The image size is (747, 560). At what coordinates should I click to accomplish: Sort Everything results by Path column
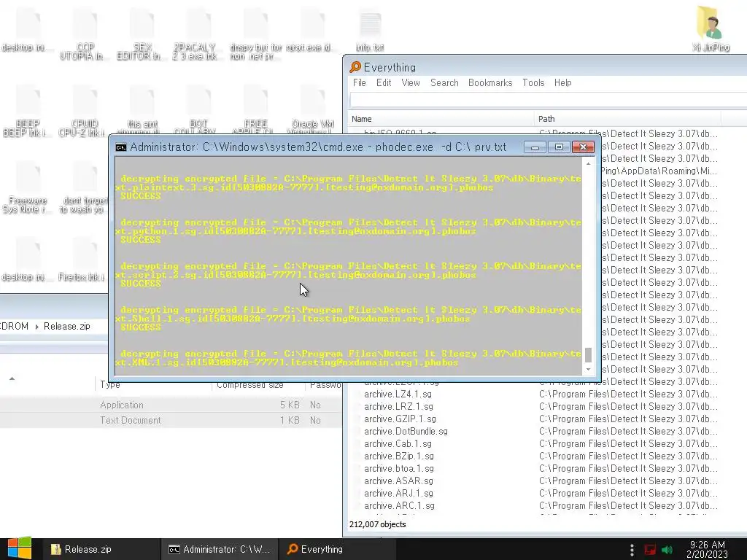(627, 119)
